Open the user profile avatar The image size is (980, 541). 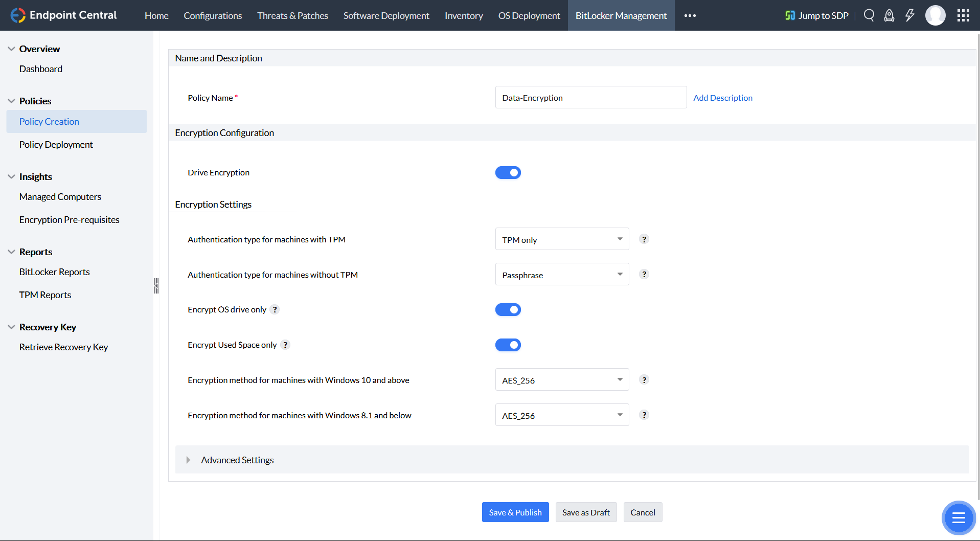tap(935, 15)
